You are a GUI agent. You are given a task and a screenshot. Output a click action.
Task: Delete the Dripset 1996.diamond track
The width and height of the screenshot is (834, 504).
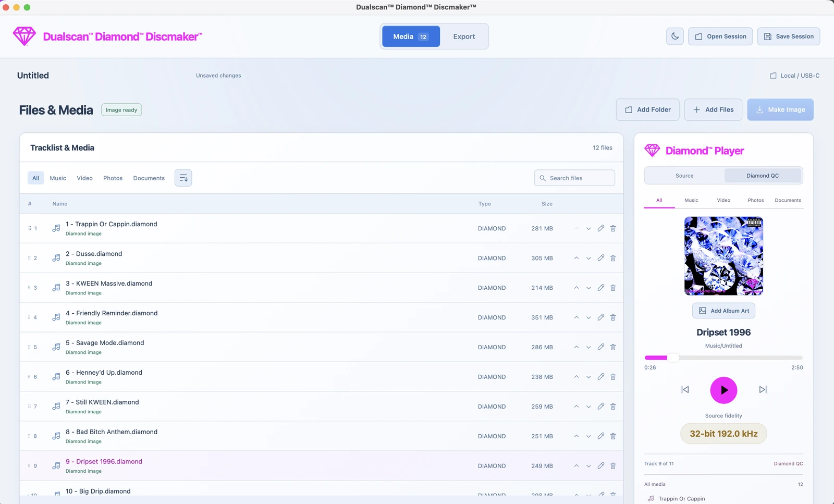click(613, 466)
